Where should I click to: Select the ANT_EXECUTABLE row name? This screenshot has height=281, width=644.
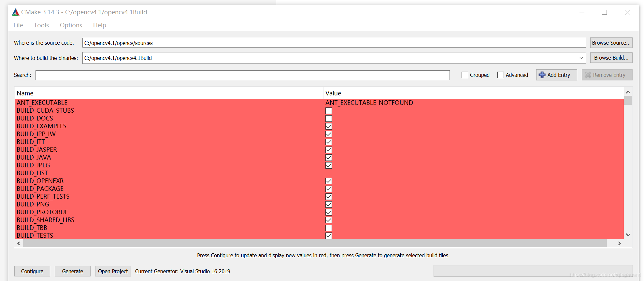click(x=42, y=103)
